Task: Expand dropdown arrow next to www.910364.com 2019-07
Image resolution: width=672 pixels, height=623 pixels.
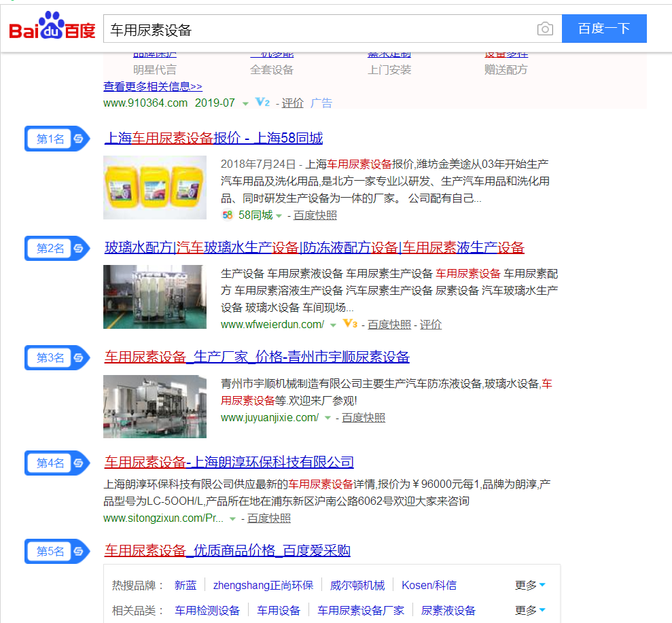Action: click(x=245, y=104)
